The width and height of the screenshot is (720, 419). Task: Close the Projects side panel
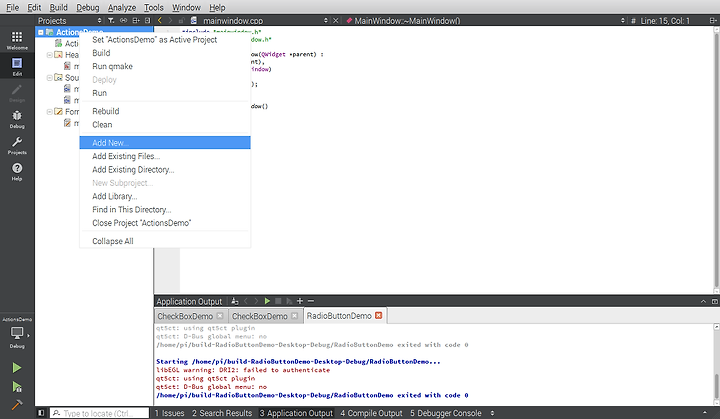[147, 20]
